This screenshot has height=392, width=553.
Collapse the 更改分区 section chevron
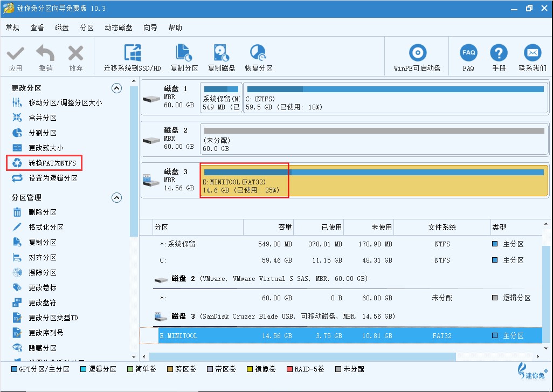(x=117, y=88)
